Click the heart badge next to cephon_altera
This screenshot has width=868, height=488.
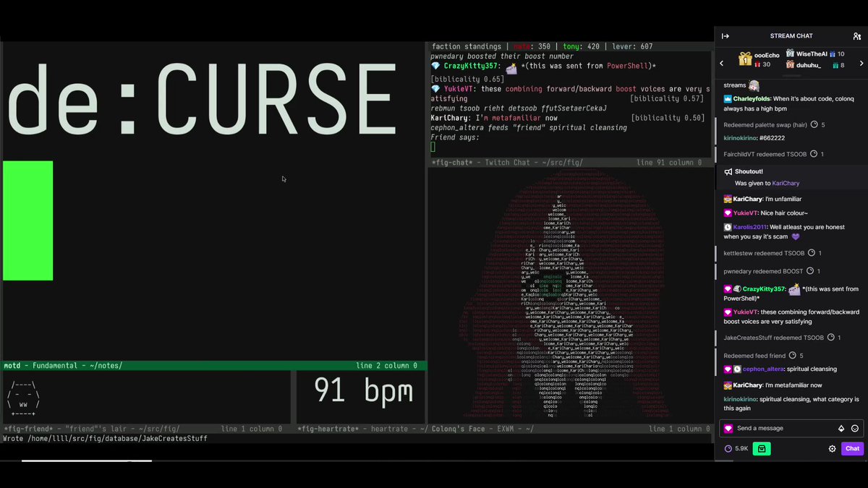[x=728, y=369]
